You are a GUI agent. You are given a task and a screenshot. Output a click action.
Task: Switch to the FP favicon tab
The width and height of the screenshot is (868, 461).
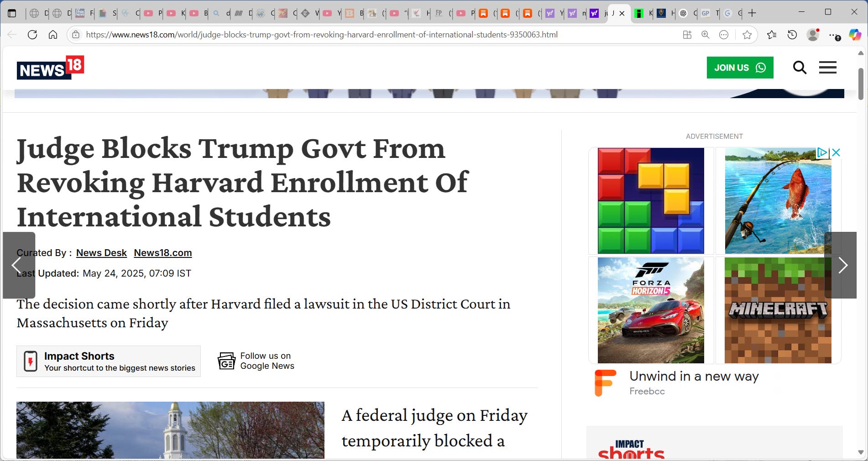tap(443, 13)
